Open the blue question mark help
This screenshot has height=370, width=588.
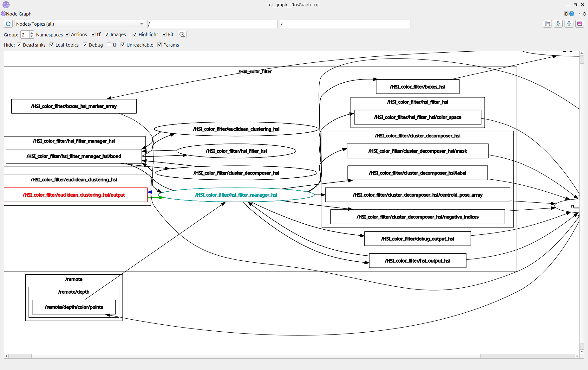pos(572,14)
